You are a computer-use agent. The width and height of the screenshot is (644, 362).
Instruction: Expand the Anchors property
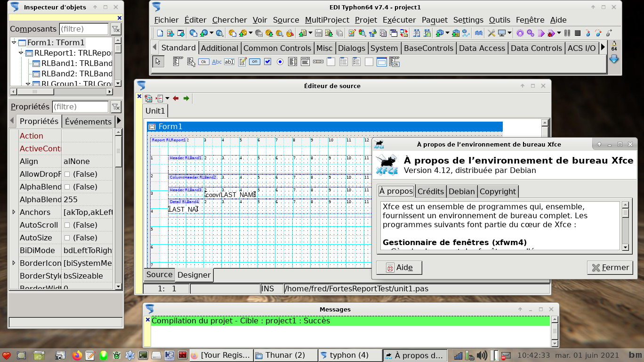(14, 212)
